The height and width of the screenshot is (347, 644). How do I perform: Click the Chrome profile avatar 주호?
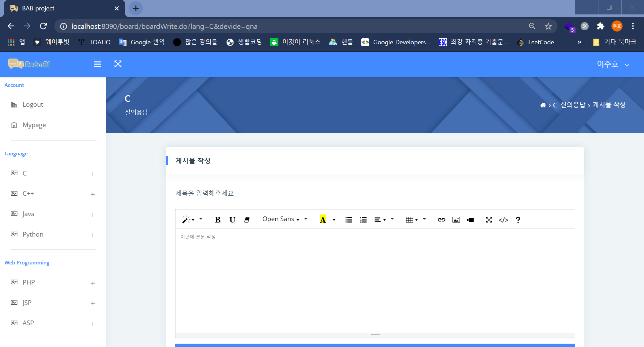tap(617, 26)
